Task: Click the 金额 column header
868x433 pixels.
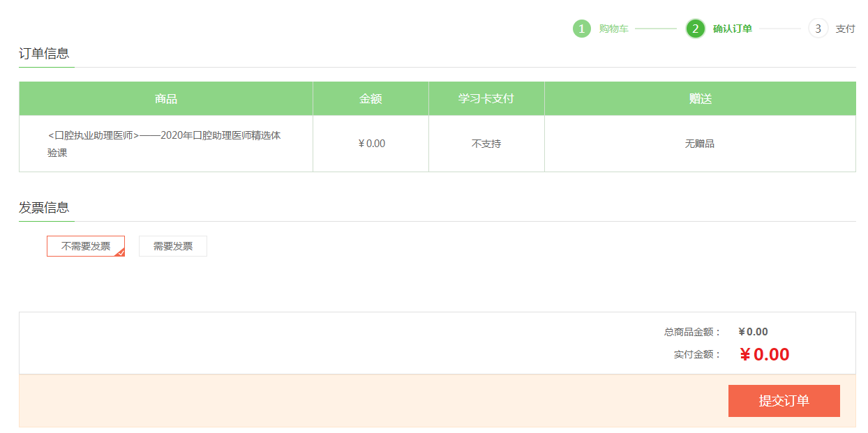Action: 371,99
